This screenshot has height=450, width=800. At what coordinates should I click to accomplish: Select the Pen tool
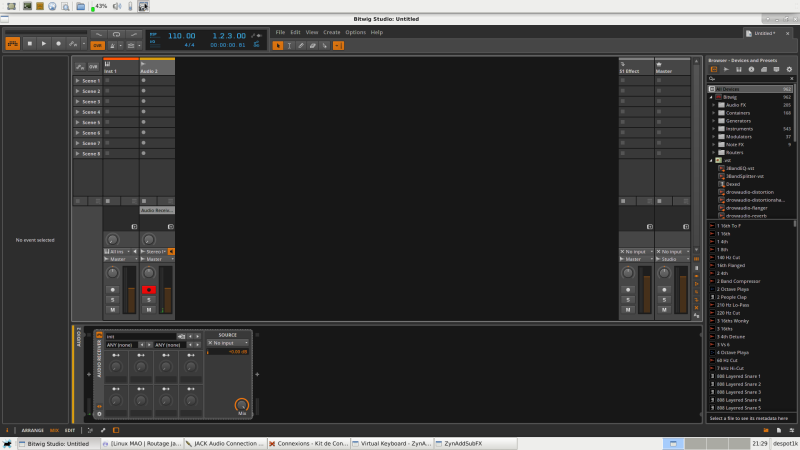[x=301, y=45]
